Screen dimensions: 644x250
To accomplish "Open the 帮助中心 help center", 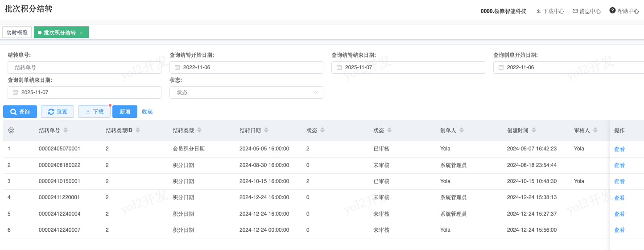I will (624, 11).
